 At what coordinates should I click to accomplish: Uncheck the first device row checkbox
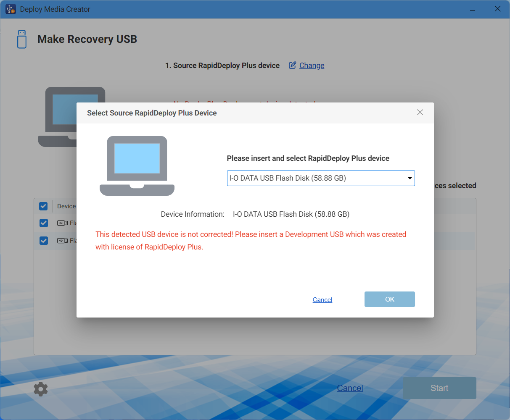(x=43, y=223)
